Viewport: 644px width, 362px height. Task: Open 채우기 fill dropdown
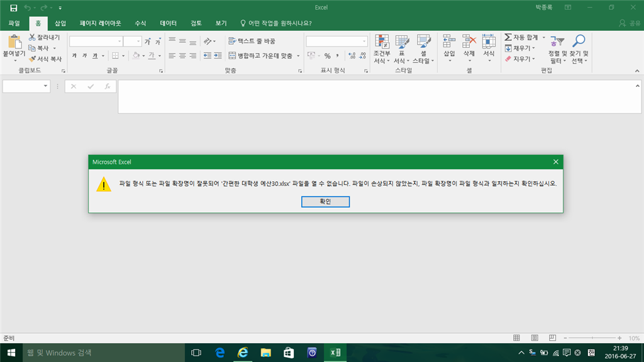519,48
